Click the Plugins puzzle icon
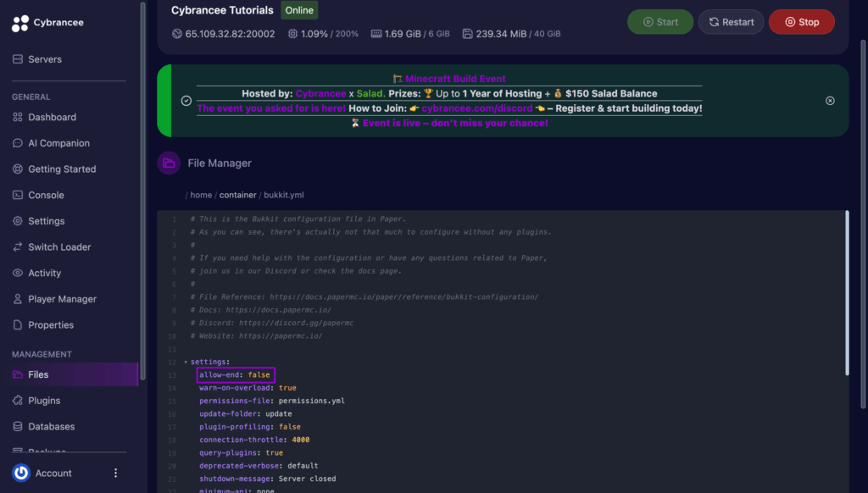 (18, 401)
